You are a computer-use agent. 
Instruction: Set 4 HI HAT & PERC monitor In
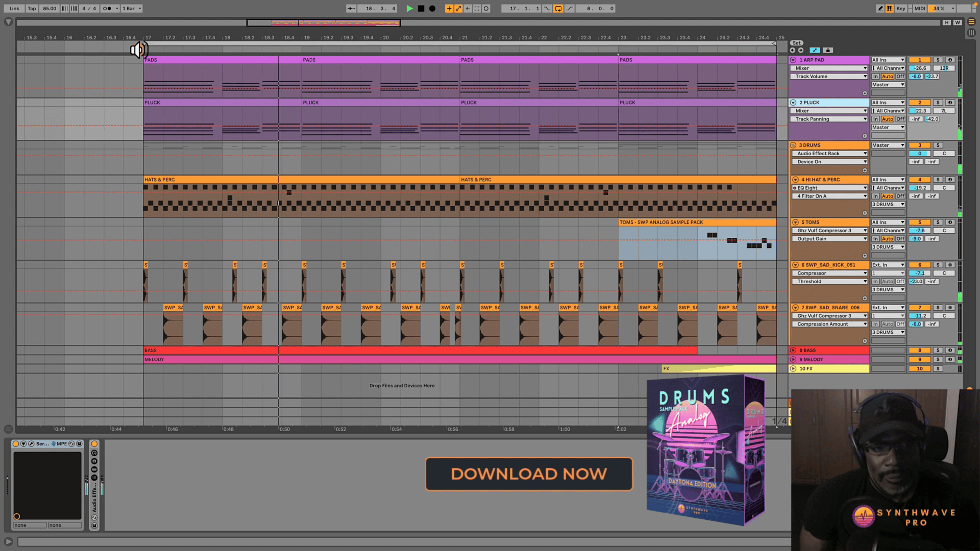click(875, 196)
